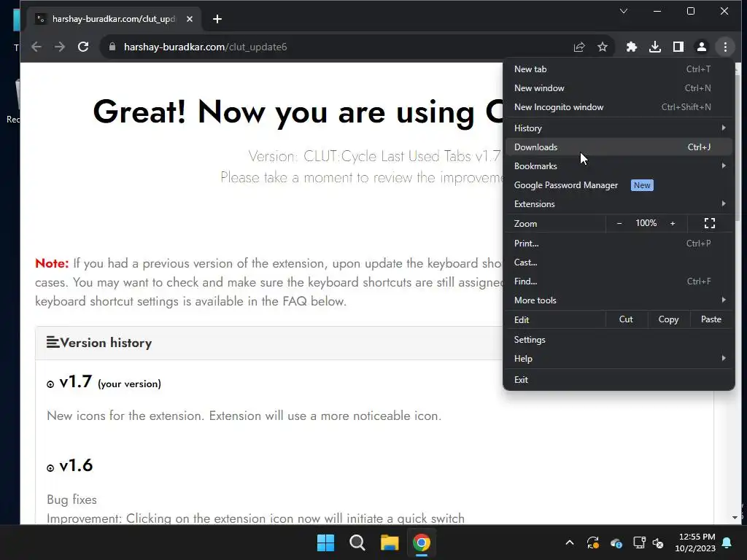Click the page scroll down arrow

(x=735, y=518)
